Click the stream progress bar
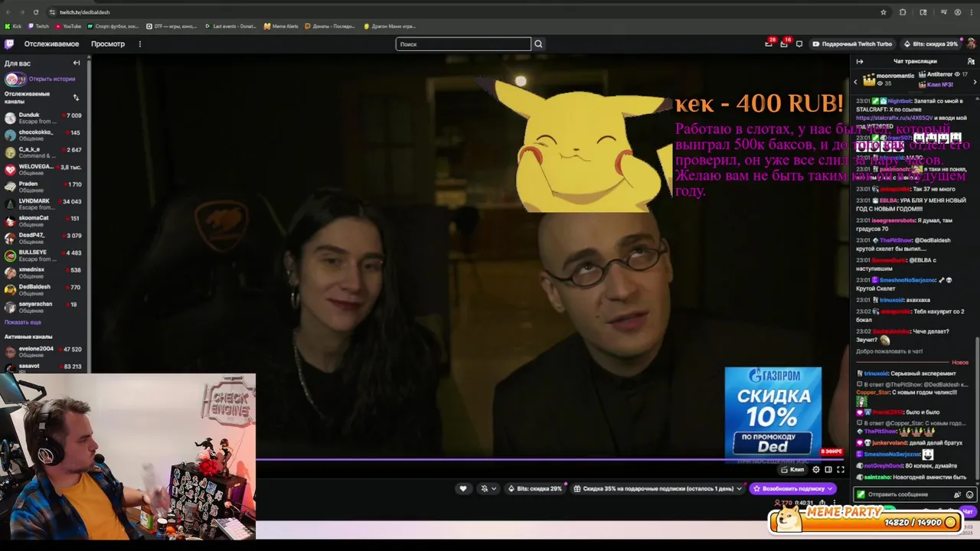 pos(549,460)
